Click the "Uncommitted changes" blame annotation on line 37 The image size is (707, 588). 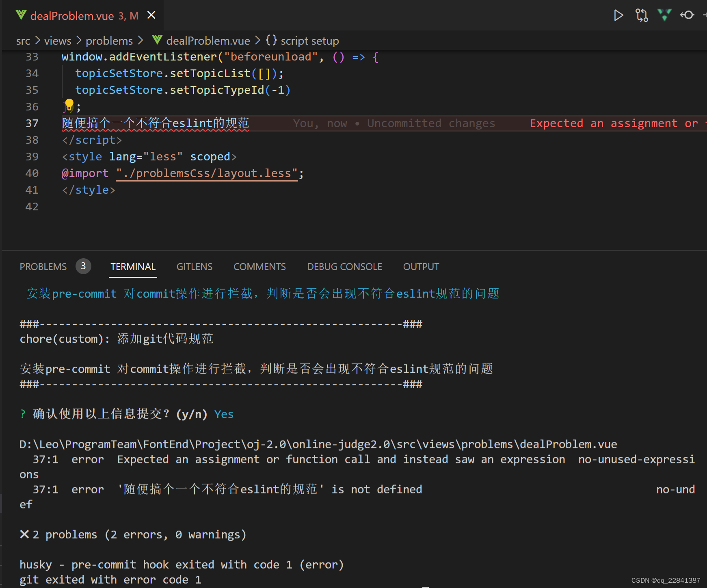[431, 123]
